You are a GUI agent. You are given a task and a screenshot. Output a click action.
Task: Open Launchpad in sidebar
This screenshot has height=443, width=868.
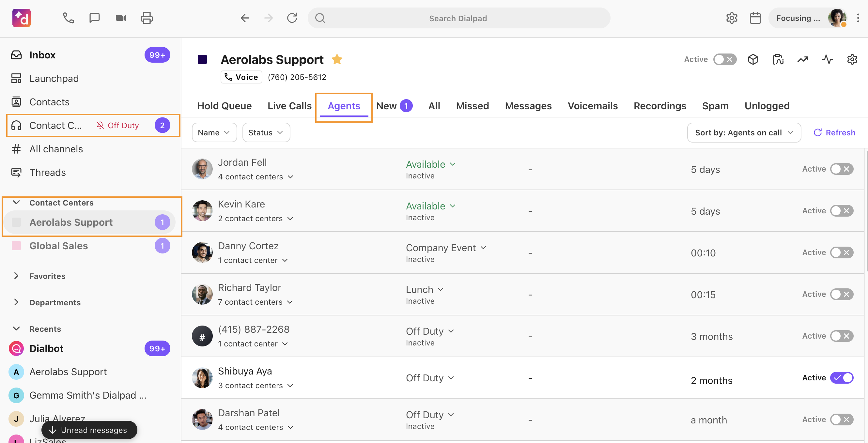click(90, 79)
